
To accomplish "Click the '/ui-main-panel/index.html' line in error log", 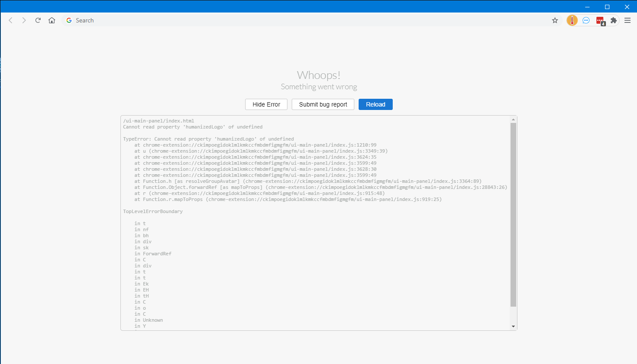I will tap(158, 121).
